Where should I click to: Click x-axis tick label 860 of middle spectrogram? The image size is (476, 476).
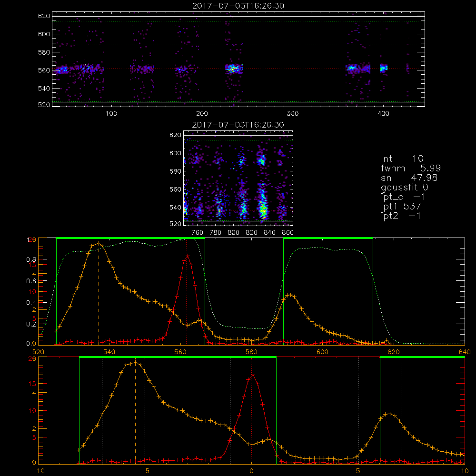pos(288,233)
